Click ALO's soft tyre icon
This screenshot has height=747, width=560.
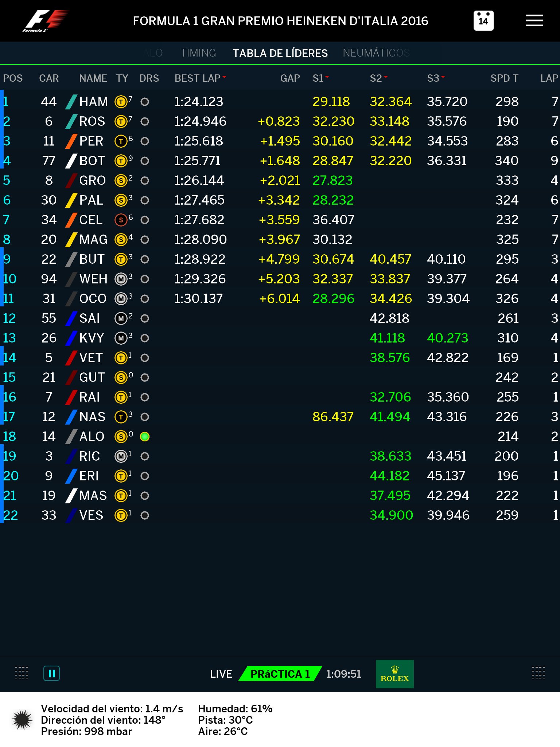pyautogui.click(x=121, y=437)
